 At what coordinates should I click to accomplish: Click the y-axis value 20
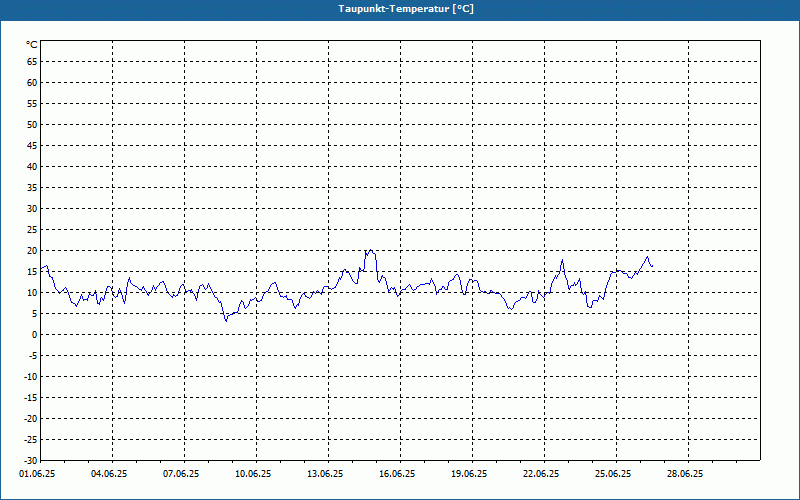[x=32, y=251]
